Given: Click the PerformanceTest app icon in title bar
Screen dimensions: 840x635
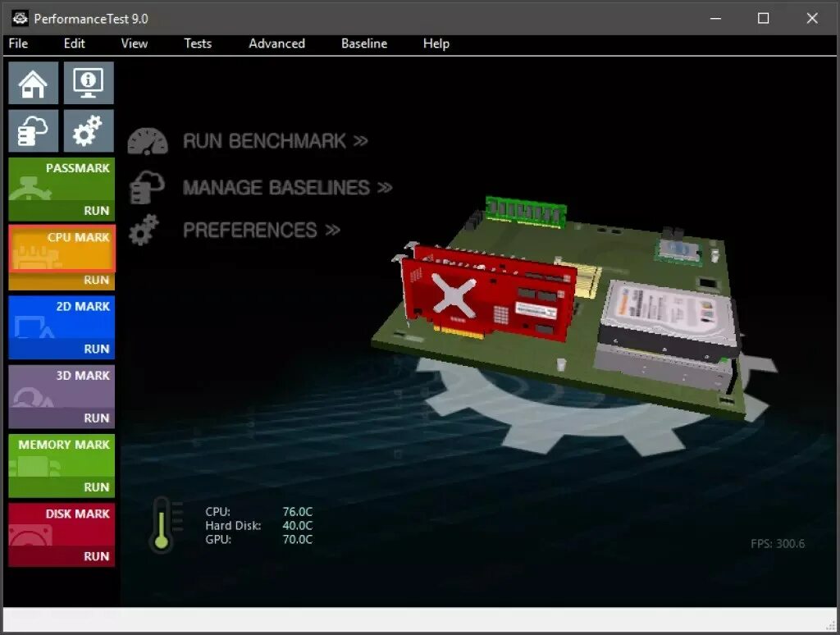Looking at the screenshot, I should pos(20,18).
